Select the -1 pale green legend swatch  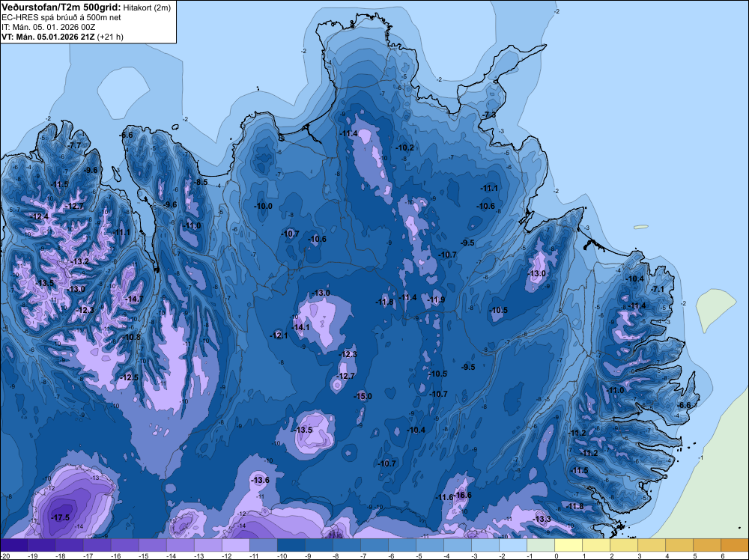[541, 545]
